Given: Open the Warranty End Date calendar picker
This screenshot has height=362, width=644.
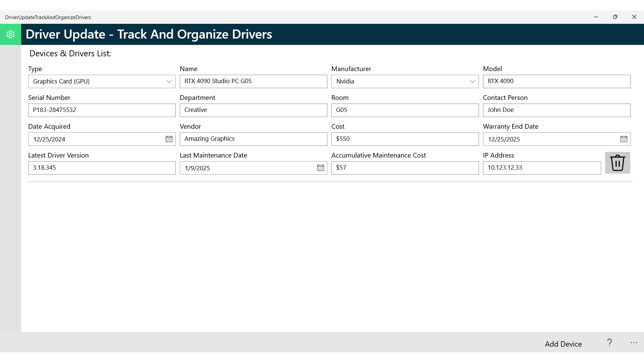Looking at the screenshot, I should click(623, 139).
